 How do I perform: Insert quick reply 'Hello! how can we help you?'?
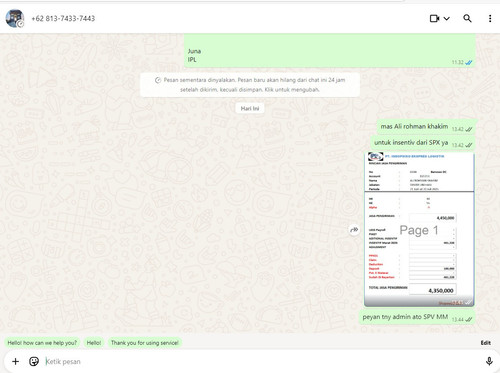pos(42,343)
